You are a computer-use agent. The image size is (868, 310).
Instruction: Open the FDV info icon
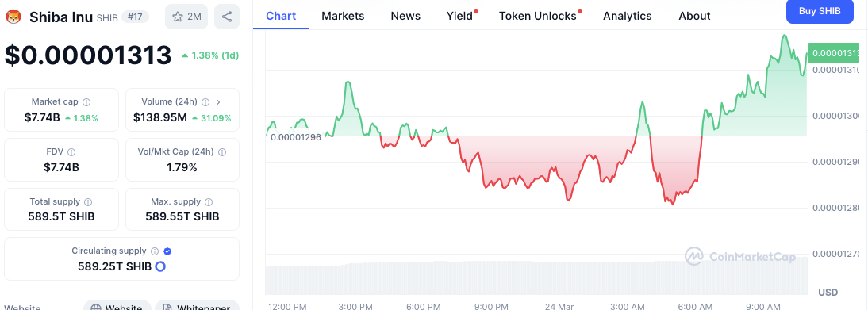coord(71,151)
